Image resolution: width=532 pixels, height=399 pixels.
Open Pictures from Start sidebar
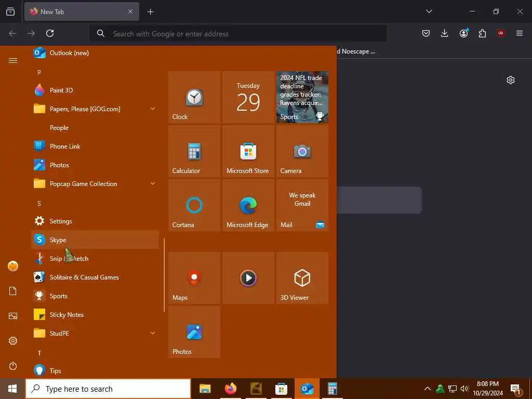pyautogui.click(x=13, y=316)
